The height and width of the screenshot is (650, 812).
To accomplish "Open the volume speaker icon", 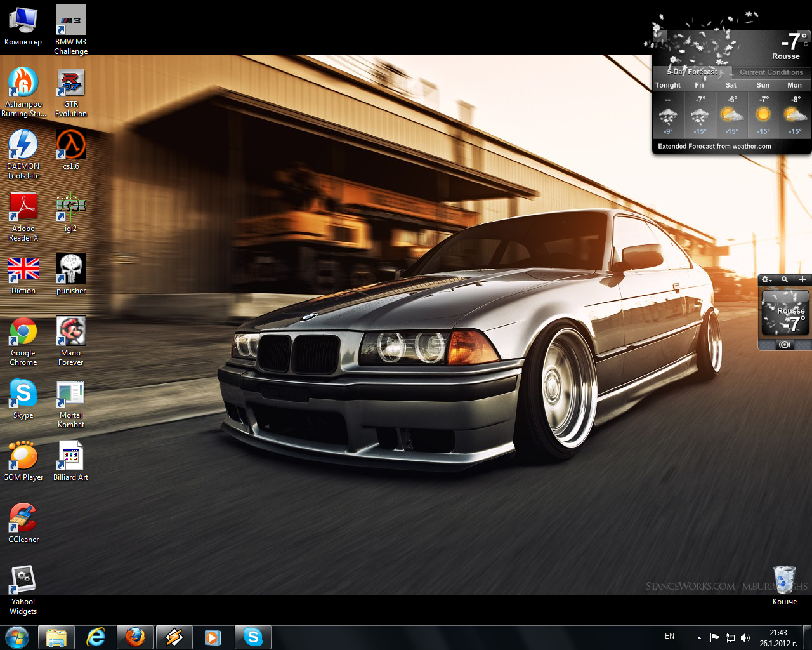I will pos(745,638).
